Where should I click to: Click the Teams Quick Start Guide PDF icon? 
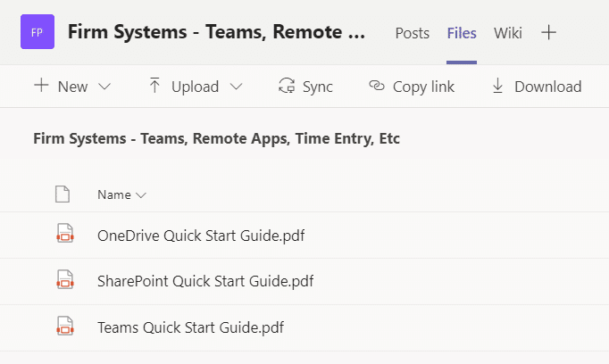click(65, 326)
